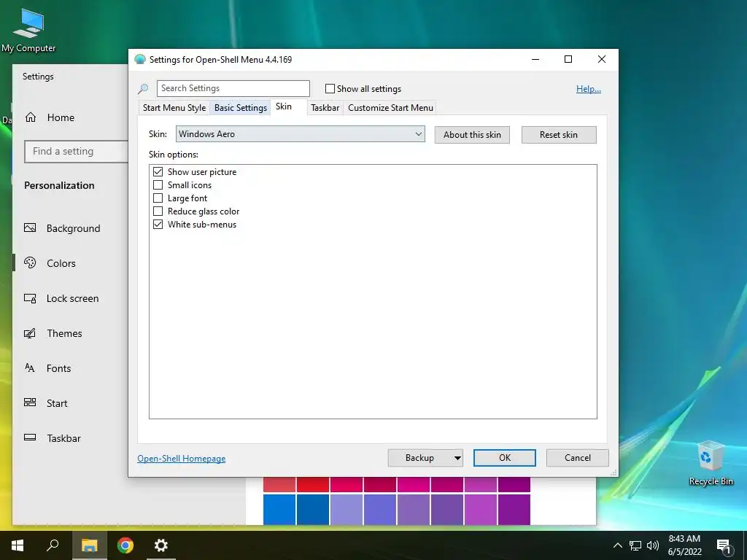Click the Windows Start button in taskbar
This screenshot has width=747, height=560.
pyautogui.click(x=18, y=545)
